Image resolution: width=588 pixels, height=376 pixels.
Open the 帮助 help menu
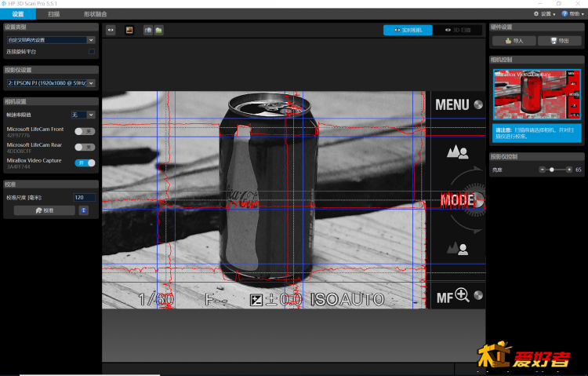pos(572,14)
